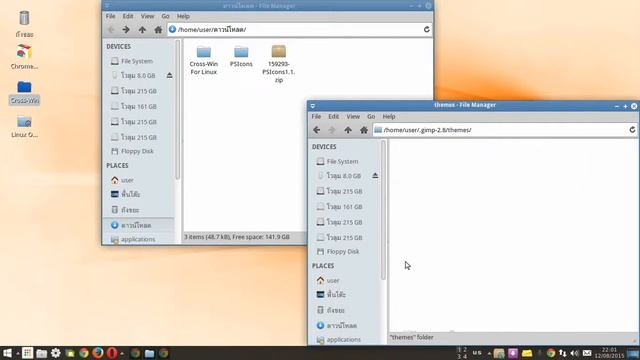Viewport: 640px width, 360px height.
Task: Go back in the themes File Manager
Action: pyautogui.click(x=316, y=130)
